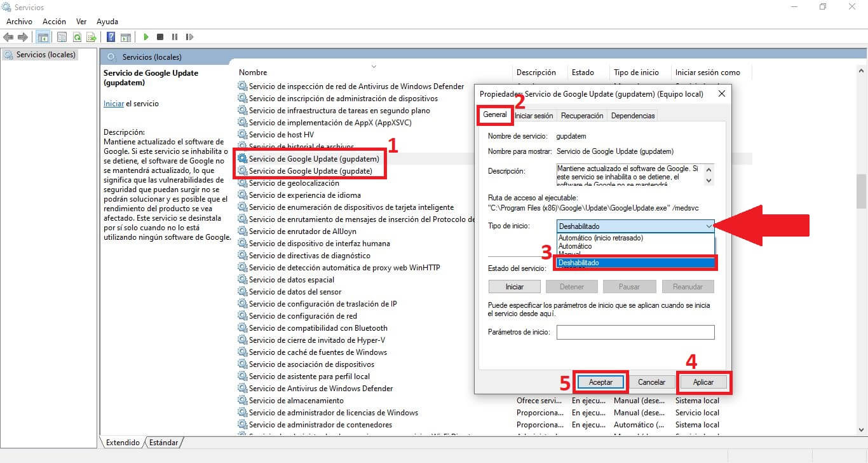Choose Deshabilitado option in dropdown list

(x=635, y=263)
